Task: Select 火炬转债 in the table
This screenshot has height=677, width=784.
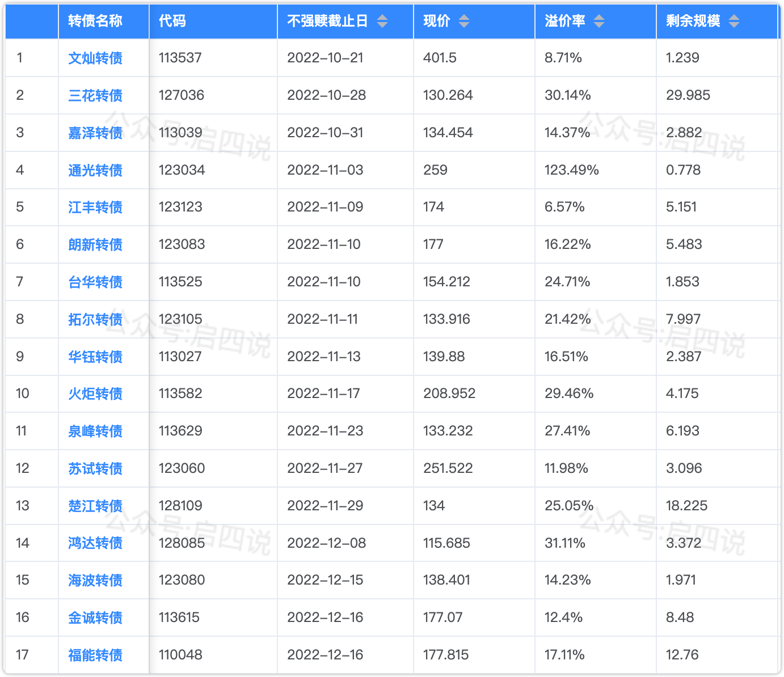Action: pyautogui.click(x=95, y=393)
